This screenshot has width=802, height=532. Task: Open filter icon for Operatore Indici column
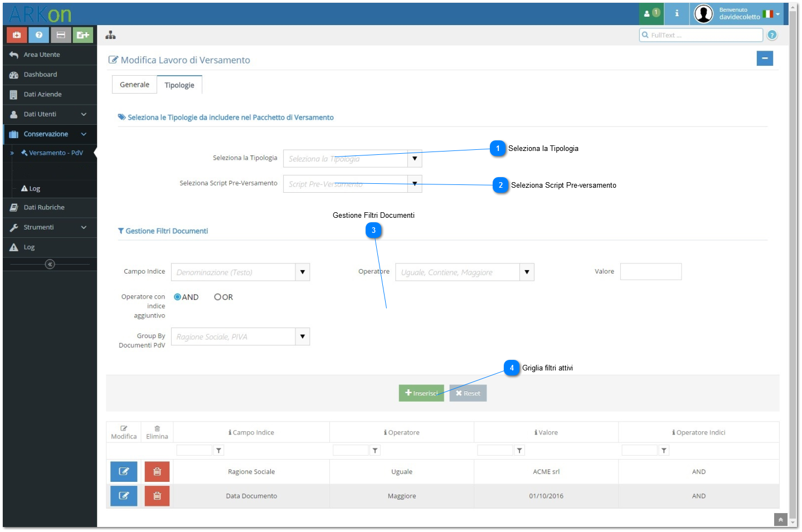(x=664, y=450)
